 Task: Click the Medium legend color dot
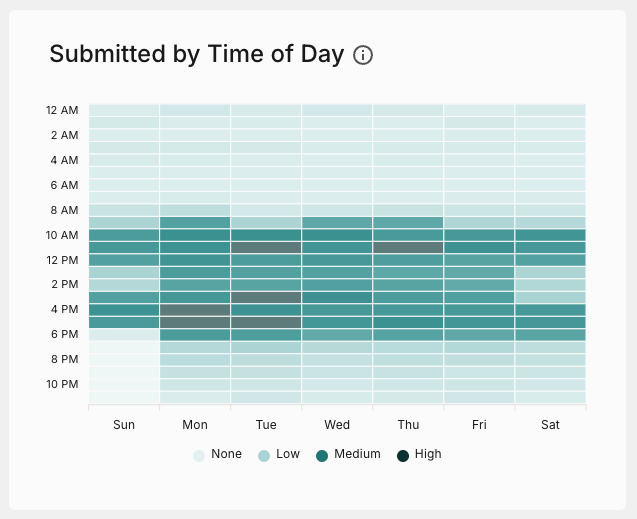pos(322,455)
